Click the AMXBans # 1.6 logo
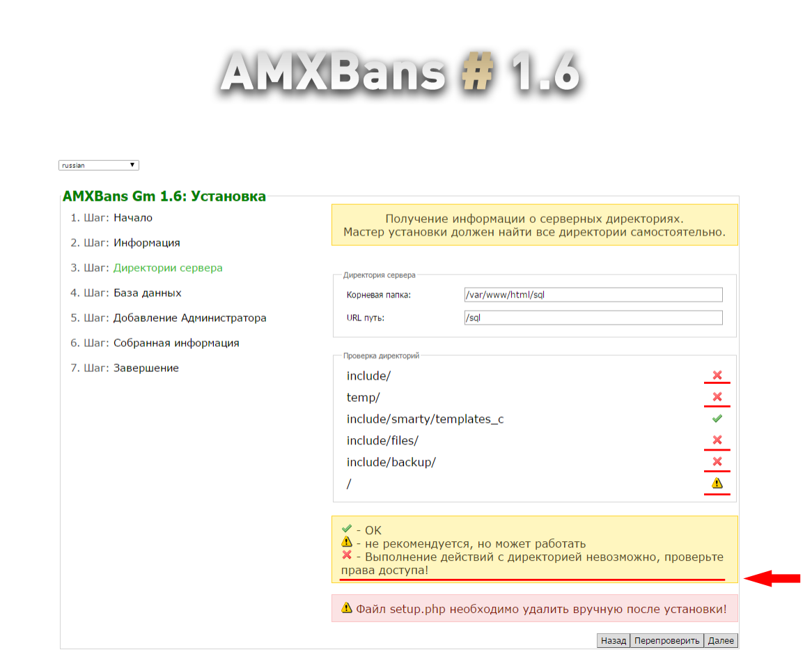Image resolution: width=812 pixels, height=659 pixels. click(400, 72)
